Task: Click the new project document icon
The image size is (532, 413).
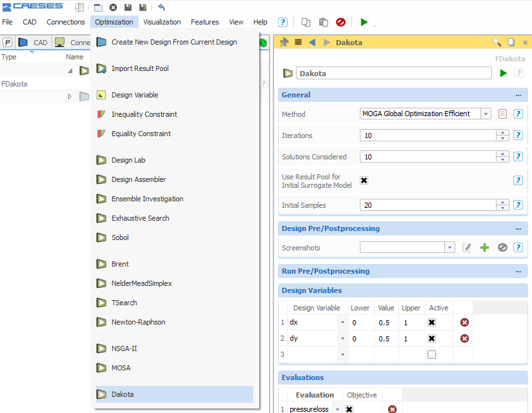Action: (x=79, y=7)
